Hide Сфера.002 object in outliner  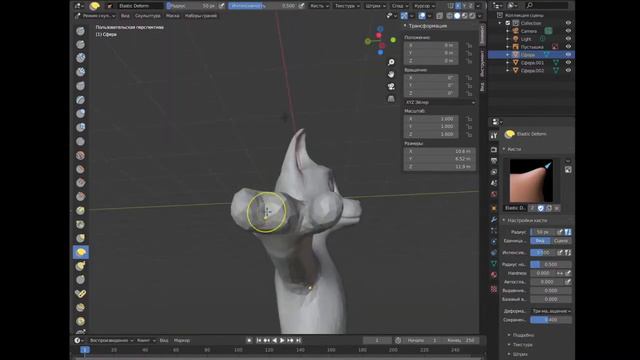pos(568,70)
